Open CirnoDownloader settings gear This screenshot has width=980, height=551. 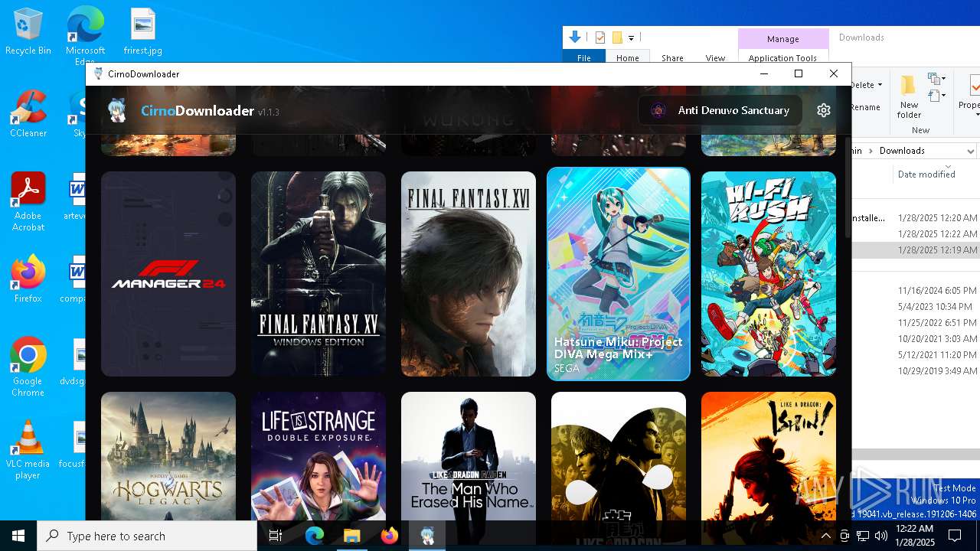pos(824,110)
